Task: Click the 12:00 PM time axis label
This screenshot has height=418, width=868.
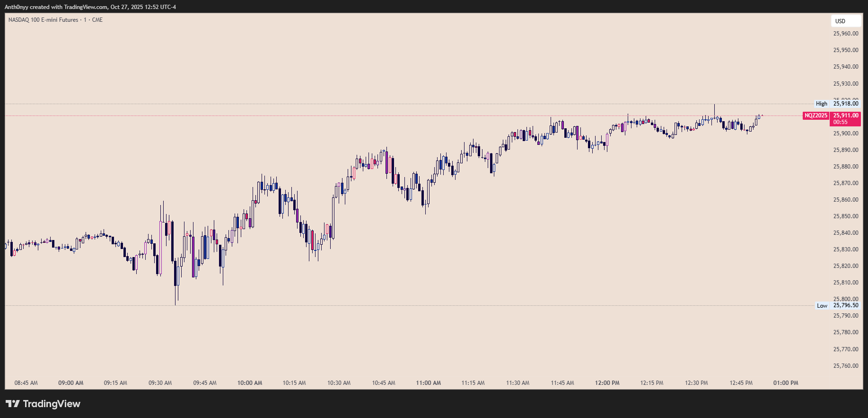Action: 607,383
